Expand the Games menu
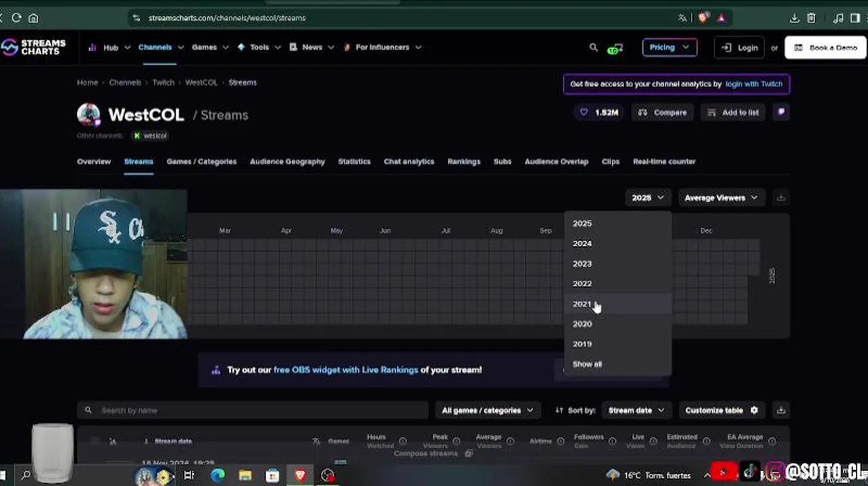This screenshot has height=486, width=868. [x=210, y=47]
